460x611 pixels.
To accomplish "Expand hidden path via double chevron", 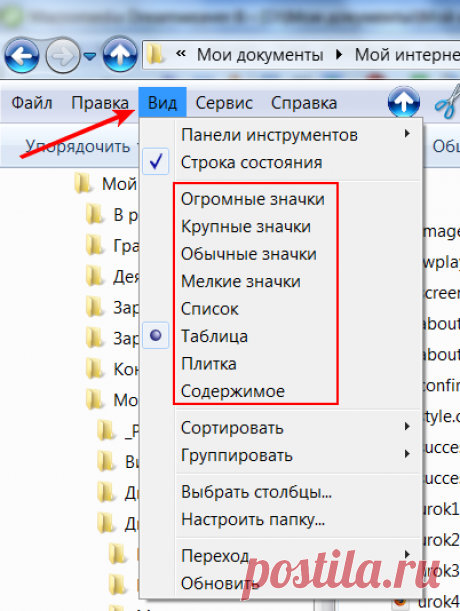I will click(180, 54).
